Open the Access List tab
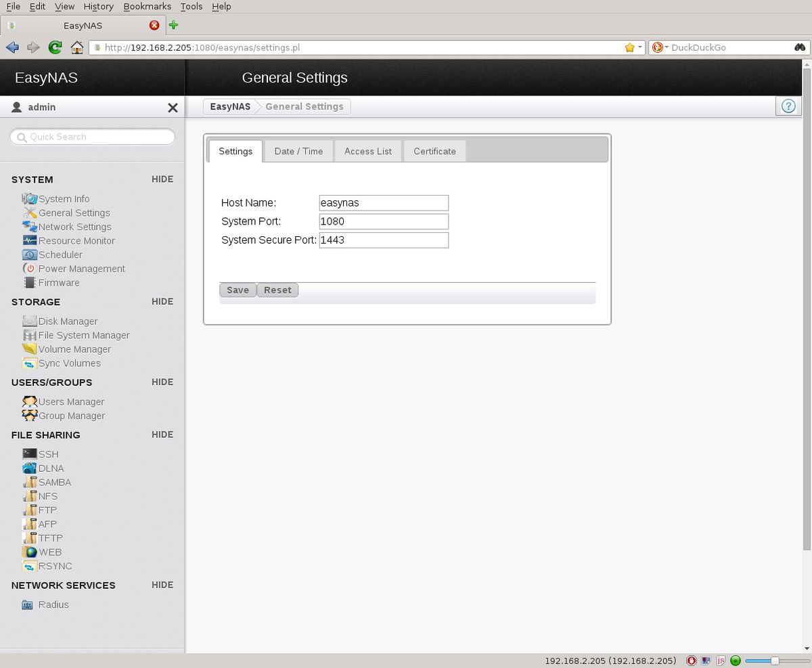812x668 pixels. pos(367,152)
